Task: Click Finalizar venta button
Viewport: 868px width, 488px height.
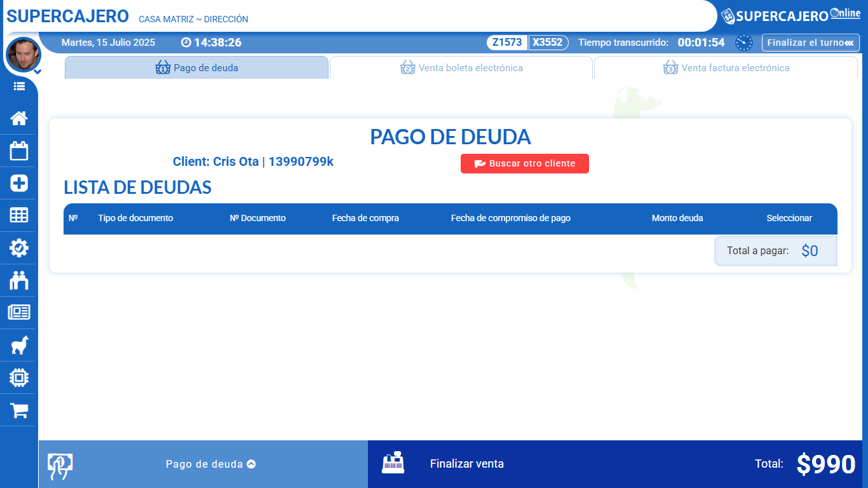Action: [467, 464]
